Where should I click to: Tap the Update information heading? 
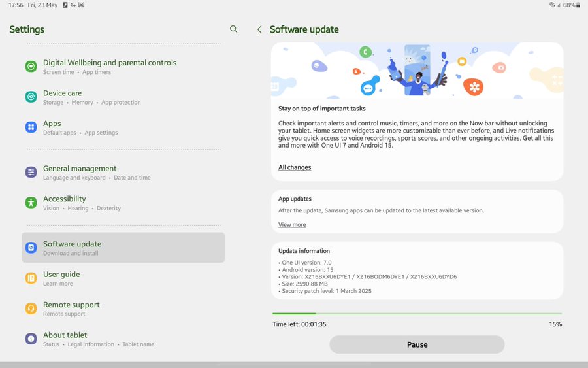[304, 251]
